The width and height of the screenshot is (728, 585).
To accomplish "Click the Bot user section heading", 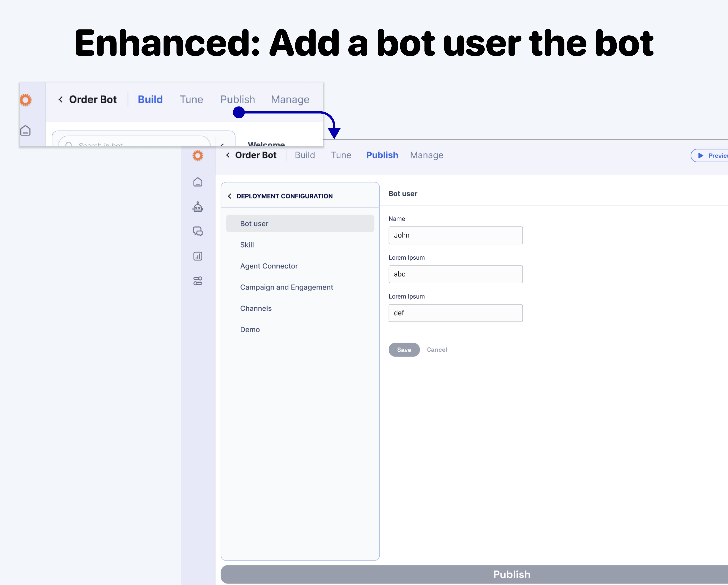I will [403, 193].
